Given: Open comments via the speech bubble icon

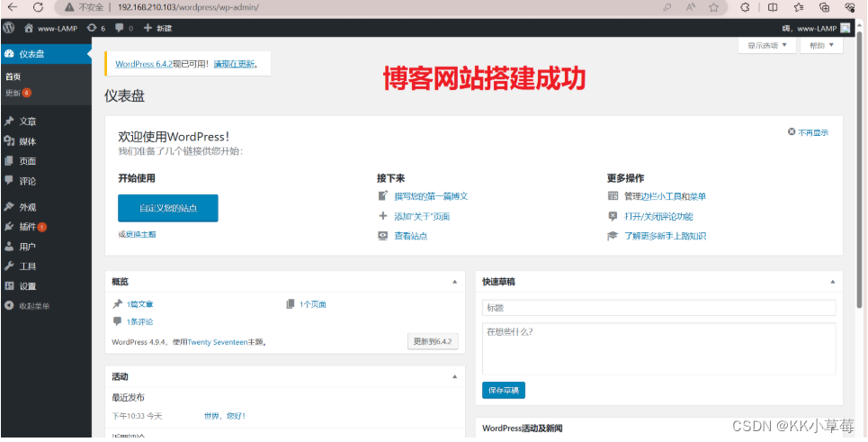Looking at the screenshot, I should pyautogui.click(x=120, y=28).
